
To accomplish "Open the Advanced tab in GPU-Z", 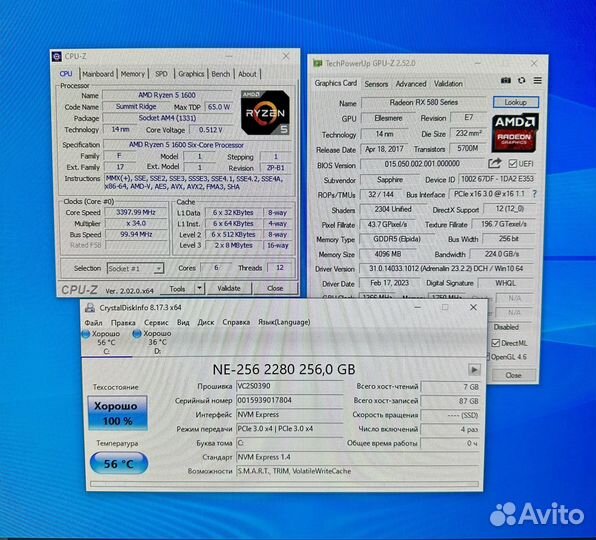I will 411,84.
